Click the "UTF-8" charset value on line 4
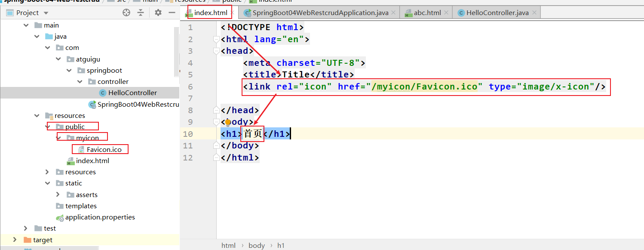 tap(340, 63)
